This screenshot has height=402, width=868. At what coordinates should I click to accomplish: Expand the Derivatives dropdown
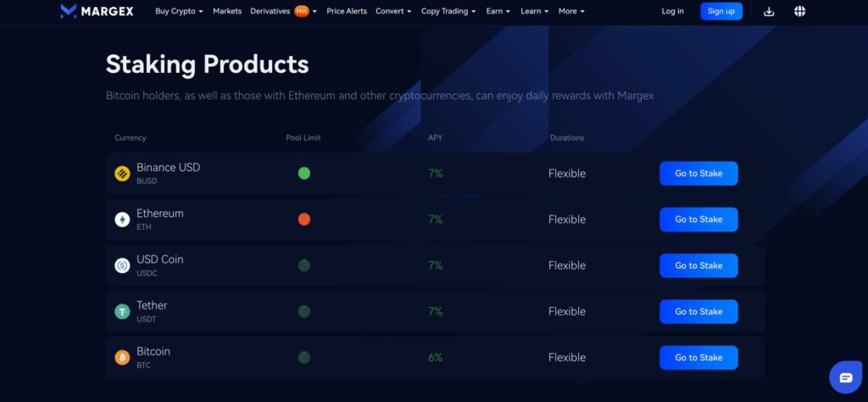[283, 11]
